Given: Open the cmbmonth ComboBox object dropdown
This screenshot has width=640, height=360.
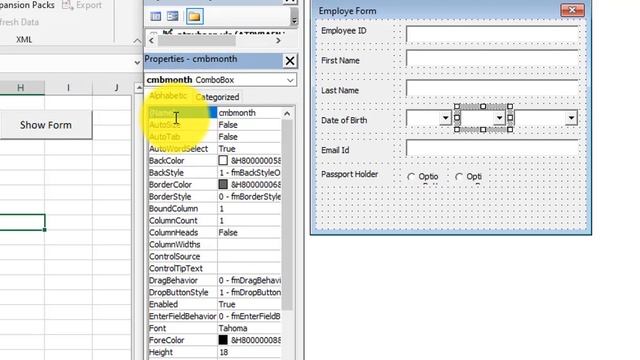Looking at the screenshot, I should [290, 80].
